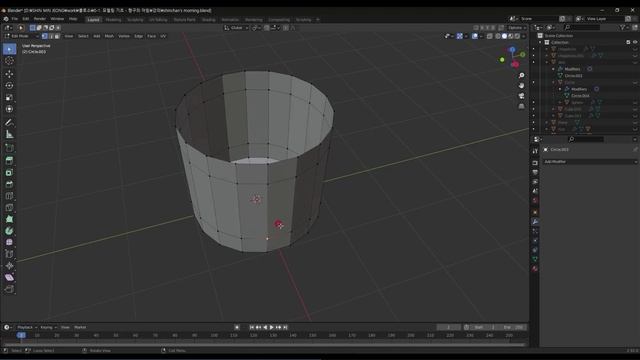The image size is (640, 360).
Task: Toggle X-ray display
Action: tap(489, 36)
